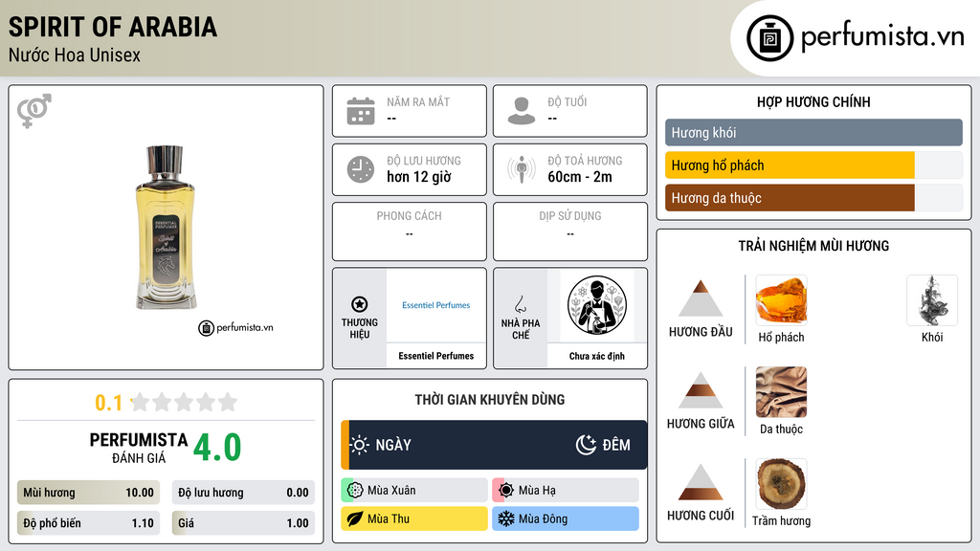Click the perfumista.vn header site name
980x551 pixels.
pyautogui.click(x=882, y=37)
